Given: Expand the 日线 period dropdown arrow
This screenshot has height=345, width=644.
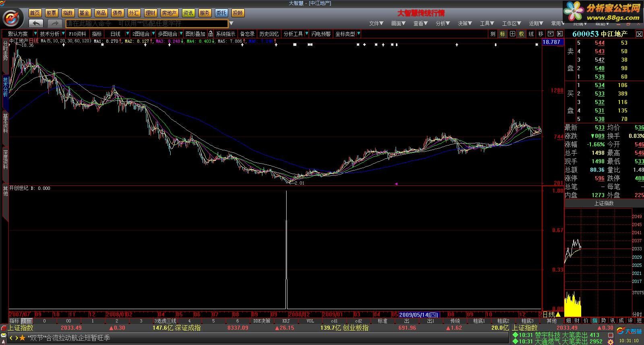Looking at the screenshot, I should coord(127,34).
